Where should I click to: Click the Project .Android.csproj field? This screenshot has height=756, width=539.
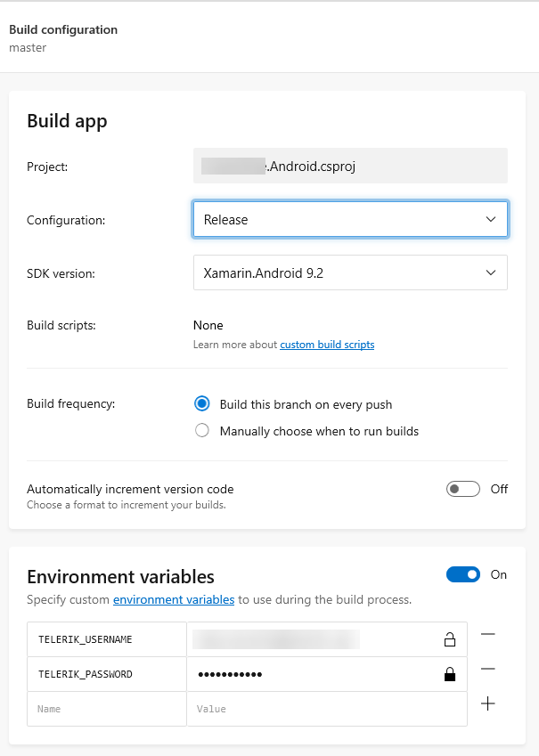[x=350, y=166]
